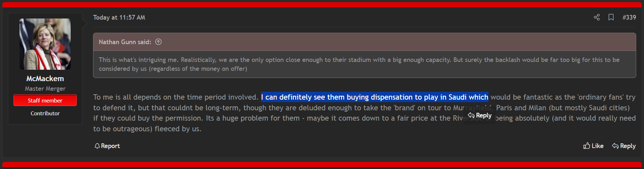The width and height of the screenshot is (644, 169).
Task: Open McMackem's avatar picture
Action: [x=45, y=44]
